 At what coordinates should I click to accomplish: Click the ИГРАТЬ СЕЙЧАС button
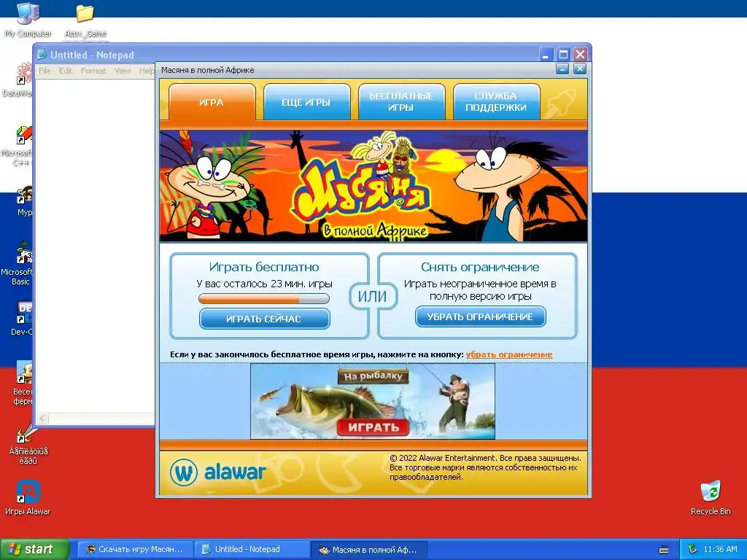[264, 319]
